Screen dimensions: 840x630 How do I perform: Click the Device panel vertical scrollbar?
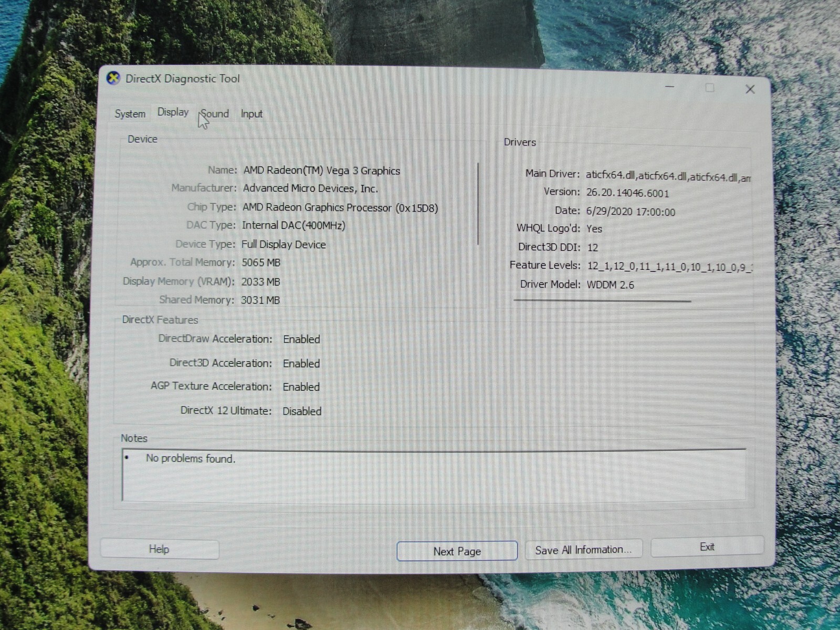coord(478,204)
